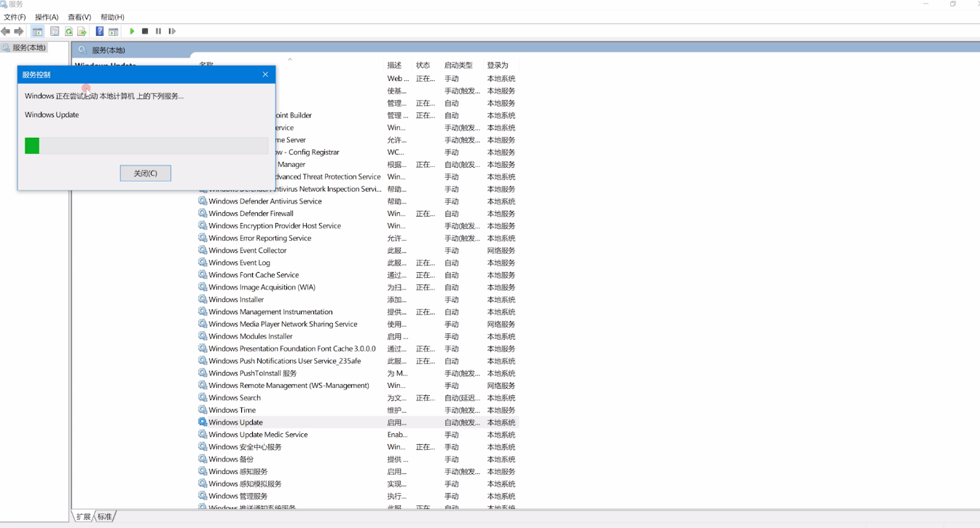
Task: Click gear icon beside Windows Installer
Action: coord(203,299)
